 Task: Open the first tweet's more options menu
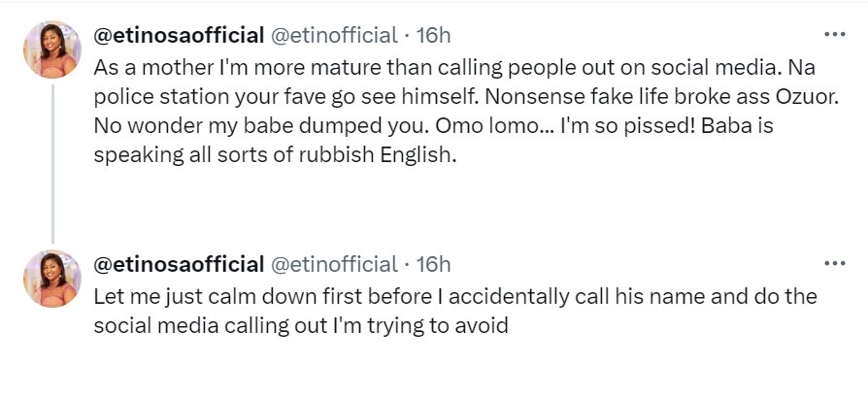point(834,34)
